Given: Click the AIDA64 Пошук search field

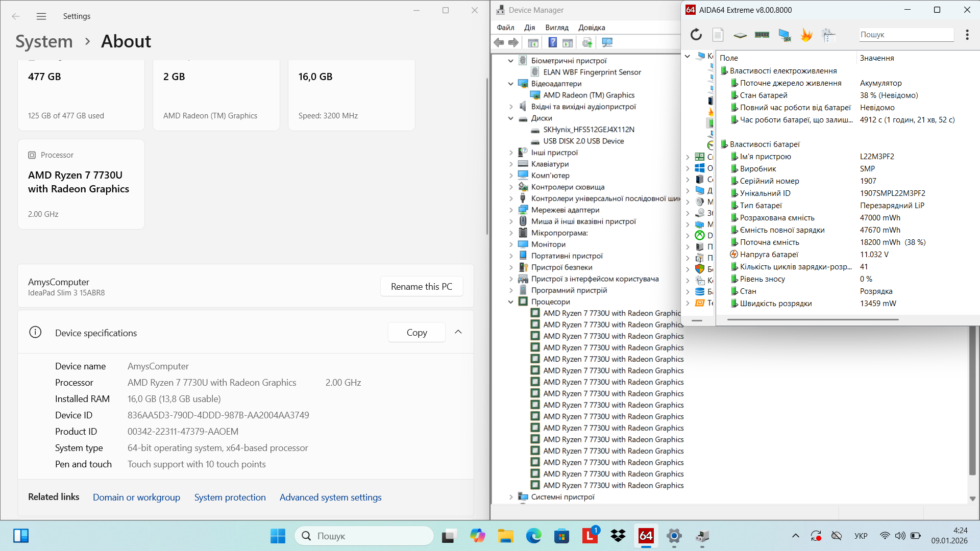Looking at the screenshot, I should tap(905, 35).
